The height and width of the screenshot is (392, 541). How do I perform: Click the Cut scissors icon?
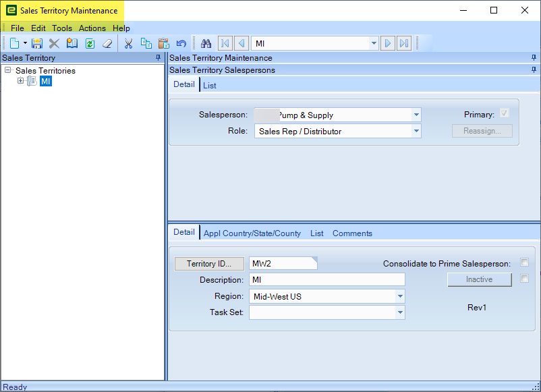tap(128, 43)
